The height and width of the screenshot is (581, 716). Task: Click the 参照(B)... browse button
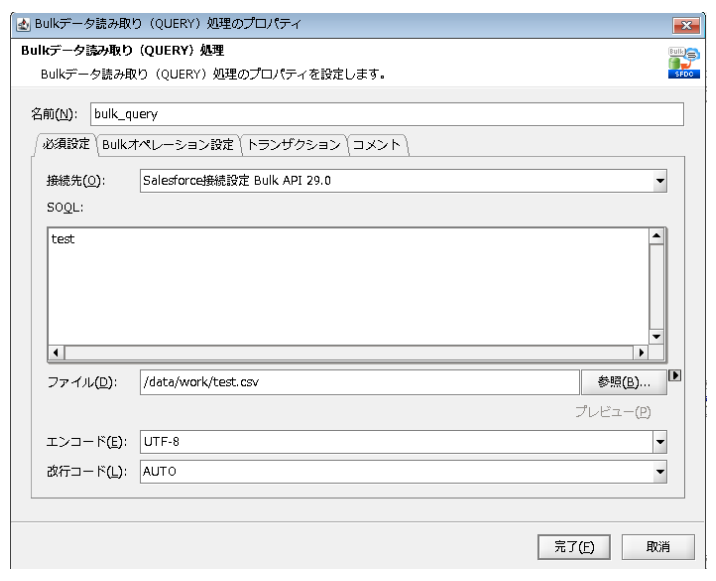pyautogui.click(x=624, y=382)
